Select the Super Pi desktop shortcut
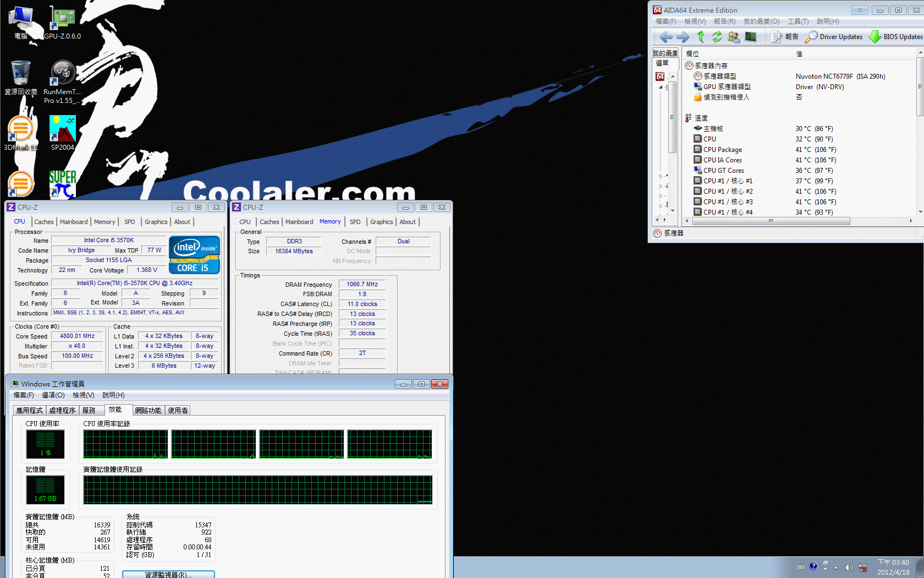 (63, 184)
